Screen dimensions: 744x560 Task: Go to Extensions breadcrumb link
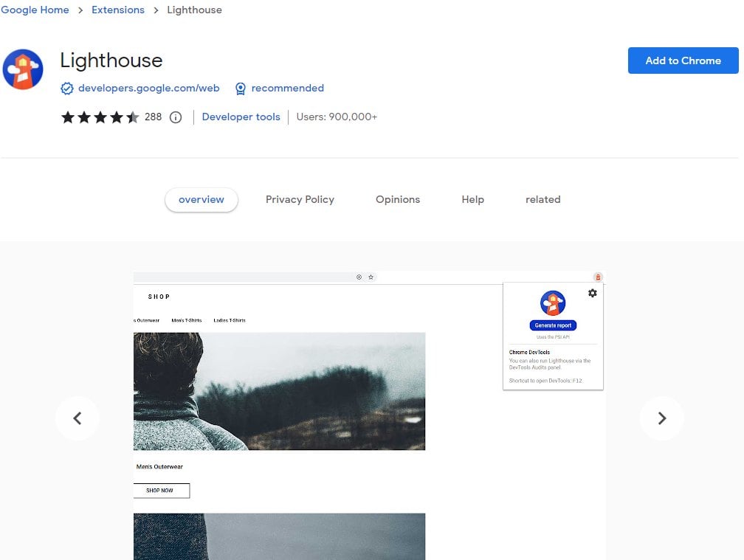pyautogui.click(x=118, y=10)
